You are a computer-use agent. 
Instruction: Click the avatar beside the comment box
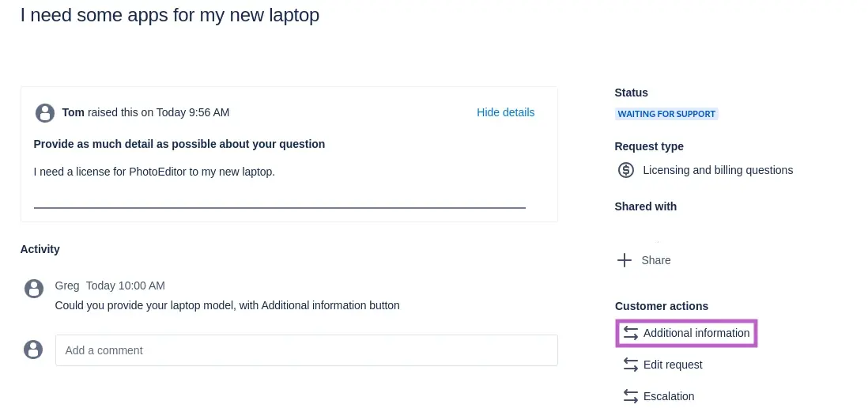pyautogui.click(x=33, y=350)
